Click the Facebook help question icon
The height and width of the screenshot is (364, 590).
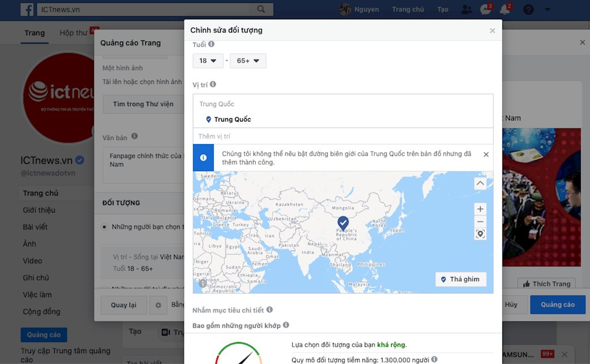point(528,9)
